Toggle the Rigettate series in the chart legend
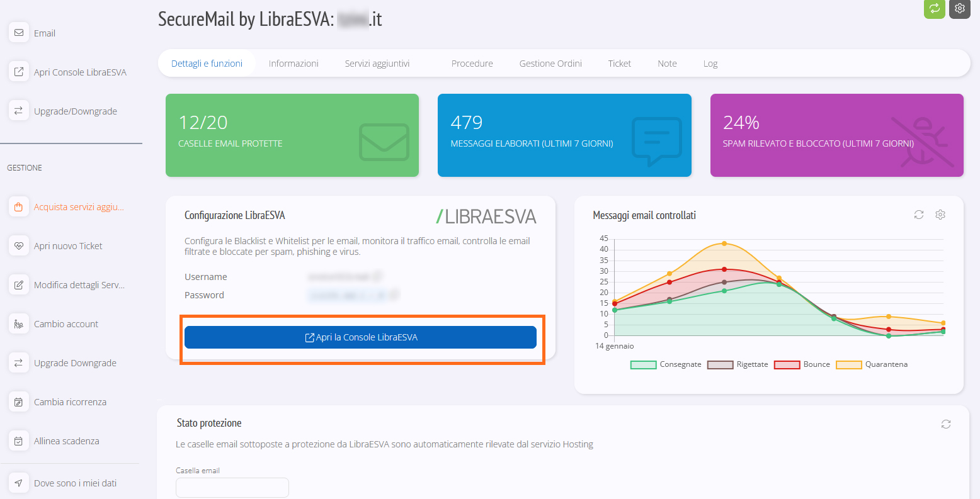Image resolution: width=980 pixels, height=499 pixels. (x=738, y=364)
